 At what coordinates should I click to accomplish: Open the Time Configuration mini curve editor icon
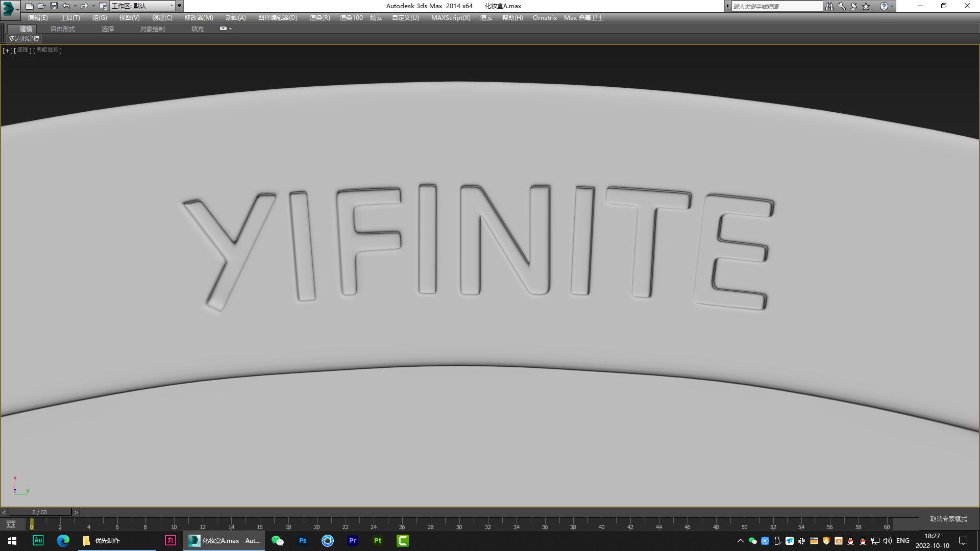(11, 524)
